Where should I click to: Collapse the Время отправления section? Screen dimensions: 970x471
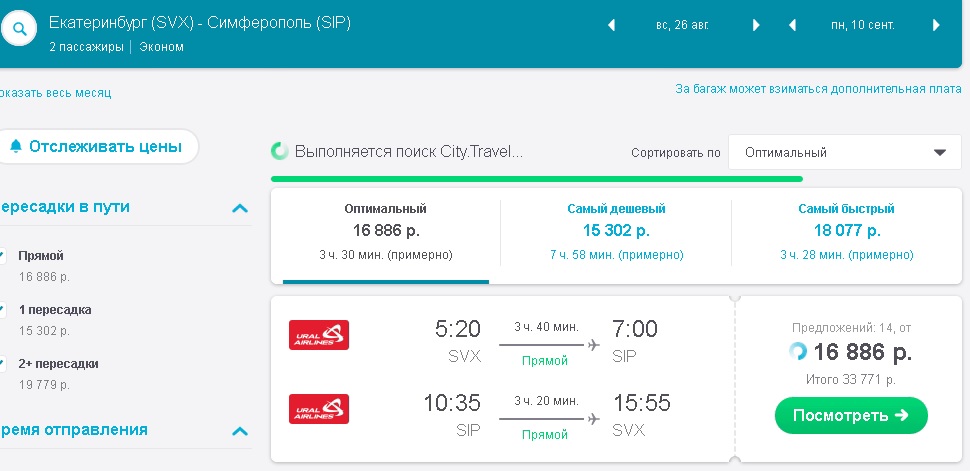tap(239, 431)
